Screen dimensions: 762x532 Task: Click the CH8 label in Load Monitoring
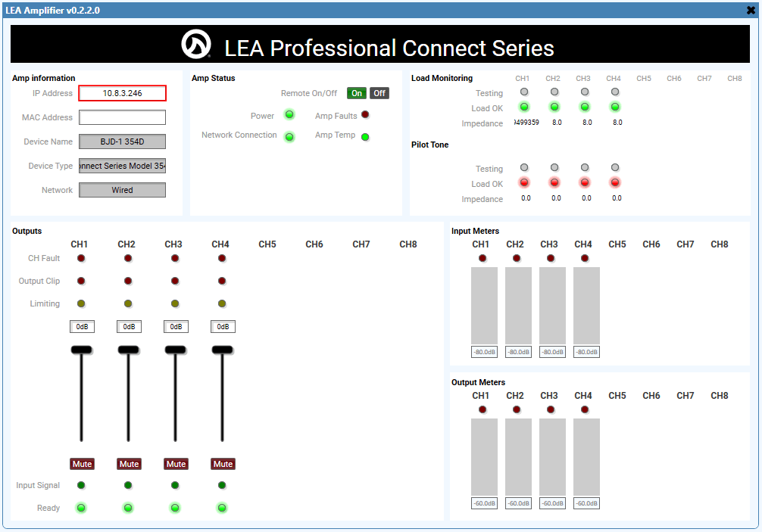[735, 78]
